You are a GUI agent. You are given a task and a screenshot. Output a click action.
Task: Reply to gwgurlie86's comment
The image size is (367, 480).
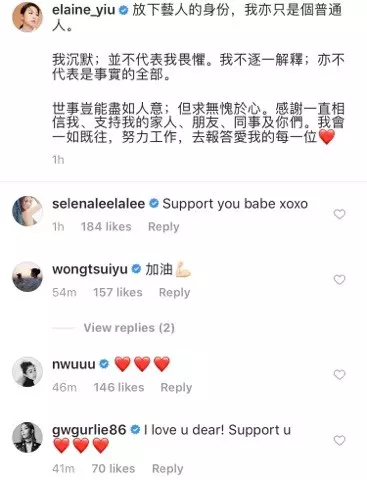(168, 469)
